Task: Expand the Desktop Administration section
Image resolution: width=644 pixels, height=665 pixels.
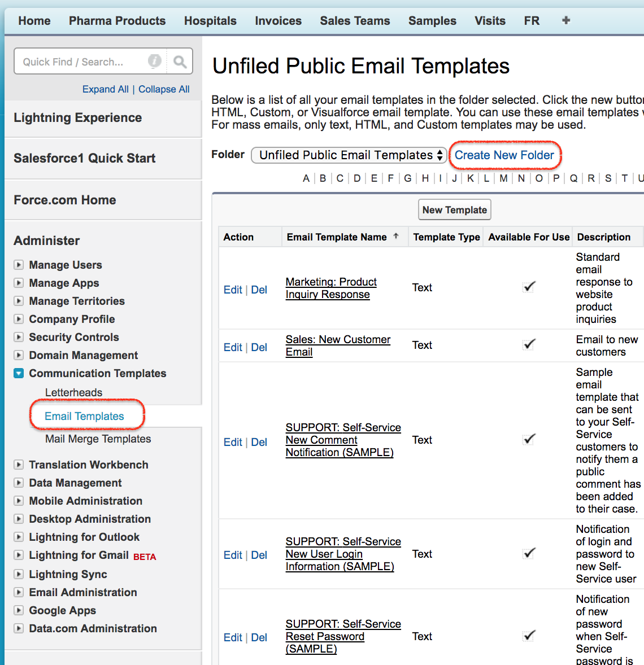Action: pos(19,519)
